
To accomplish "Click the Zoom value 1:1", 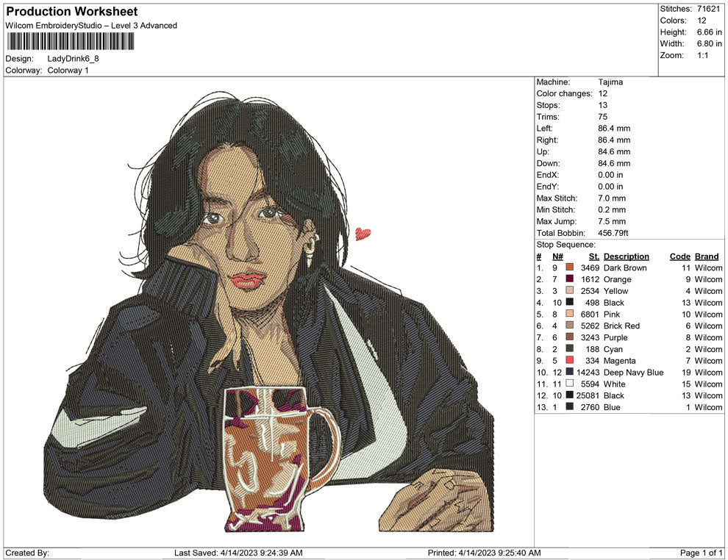I will click(x=702, y=55).
